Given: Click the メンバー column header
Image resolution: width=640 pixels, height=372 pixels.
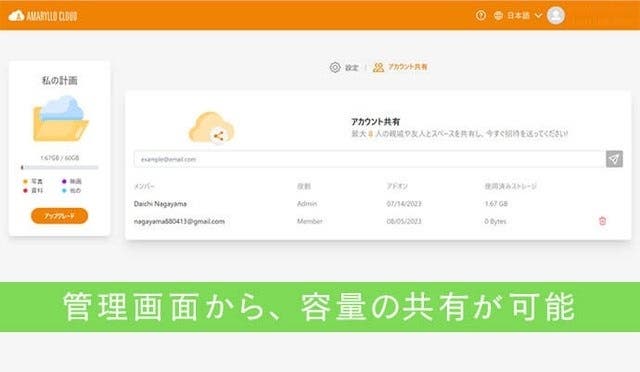Looking at the screenshot, I should pyautogui.click(x=144, y=186).
